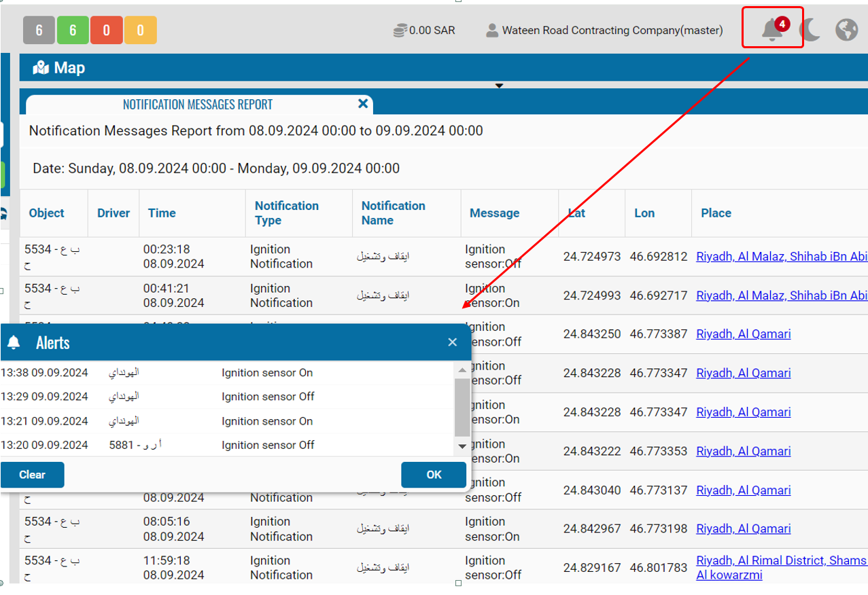Sort by the Time column header
Image resolution: width=868 pixels, height=595 pixels.
coord(162,213)
